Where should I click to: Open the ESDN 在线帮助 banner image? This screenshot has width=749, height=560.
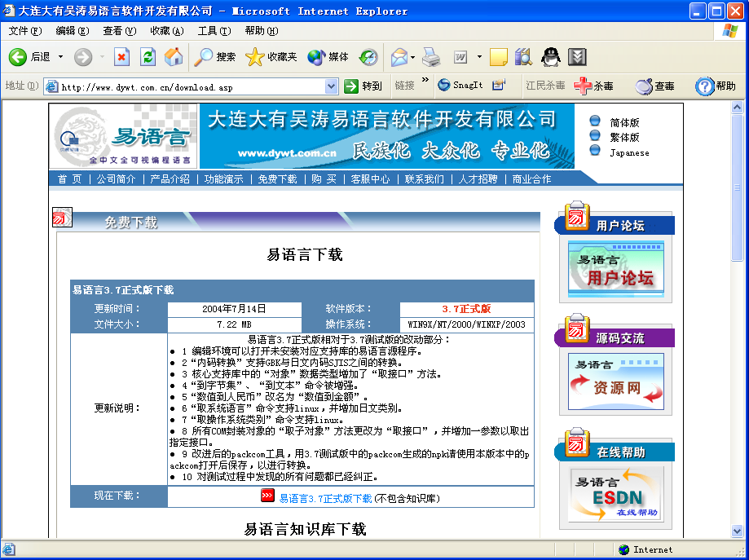615,495
